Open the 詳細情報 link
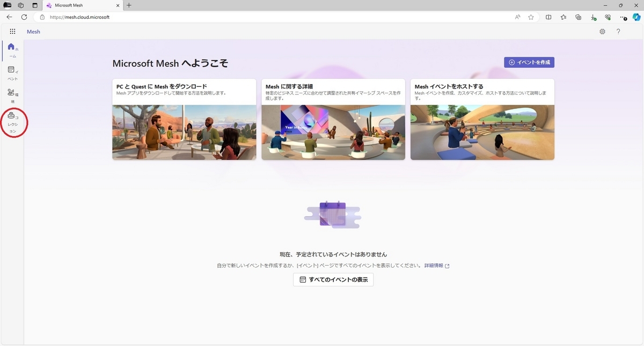This screenshot has width=644, height=346. pos(437,266)
